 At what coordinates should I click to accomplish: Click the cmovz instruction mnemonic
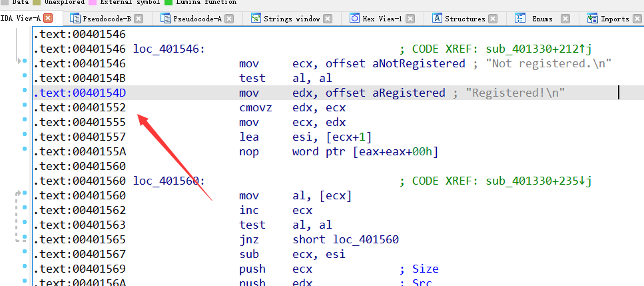[256, 107]
